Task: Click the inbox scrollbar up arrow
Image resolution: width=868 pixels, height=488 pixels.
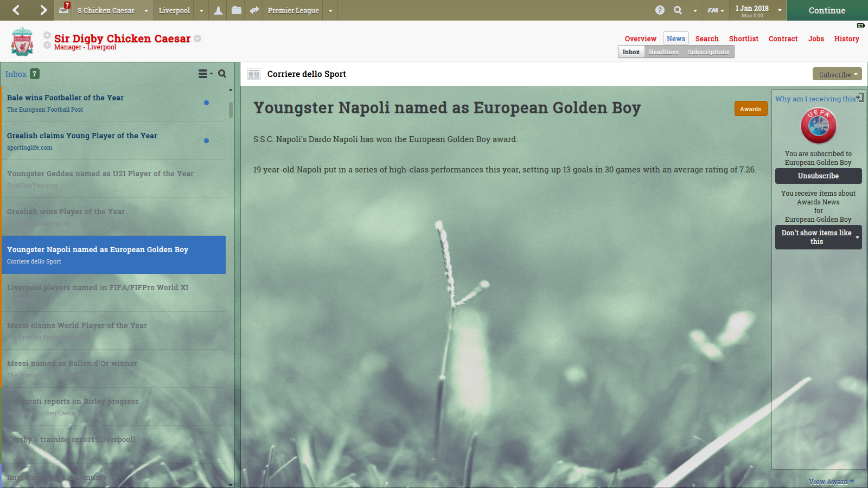Action: (231, 89)
